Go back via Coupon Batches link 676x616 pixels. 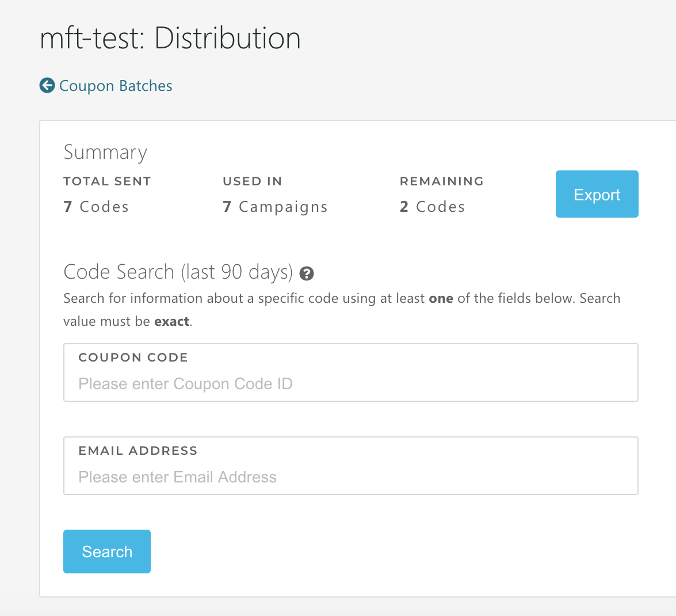point(116,86)
